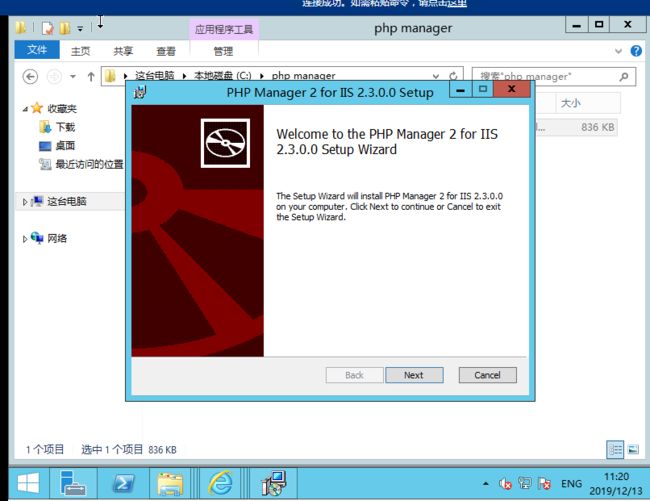Collapse the 收藏夹 tree node
Viewport: 650px width, 501px height.
click(x=25, y=109)
